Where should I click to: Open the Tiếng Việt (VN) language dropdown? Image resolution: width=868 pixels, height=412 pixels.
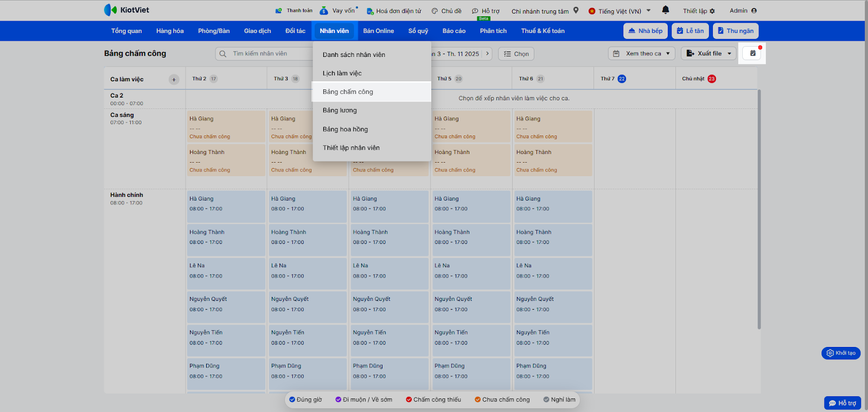[620, 11]
